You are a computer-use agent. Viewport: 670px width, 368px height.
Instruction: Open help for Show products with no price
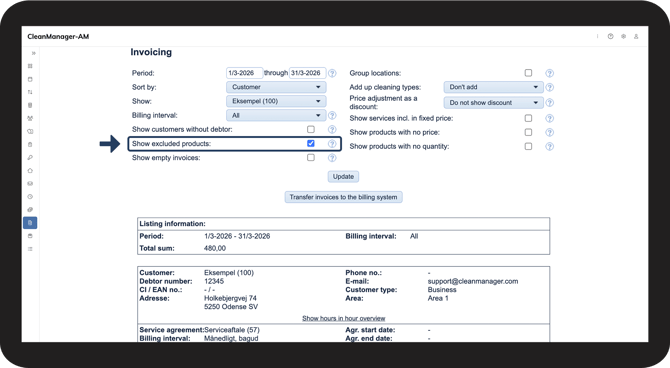click(x=550, y=132)
